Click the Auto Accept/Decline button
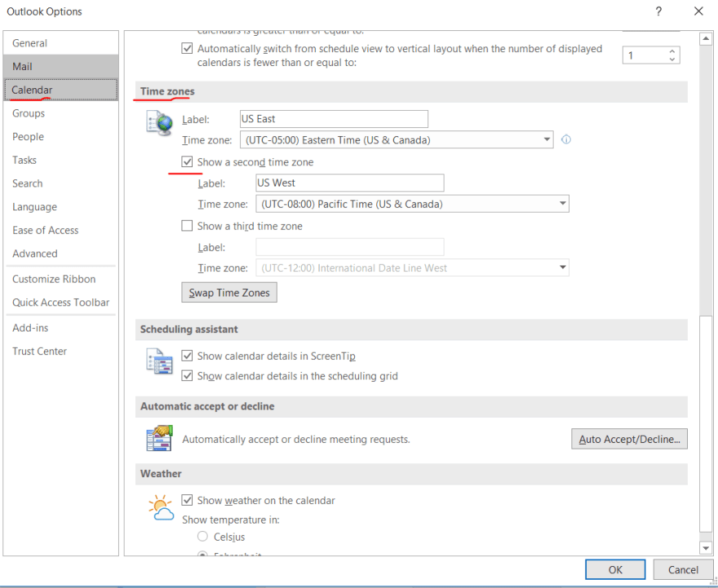Screen dimensions: 718x588 pyautogui.click(x=629, y=439)
